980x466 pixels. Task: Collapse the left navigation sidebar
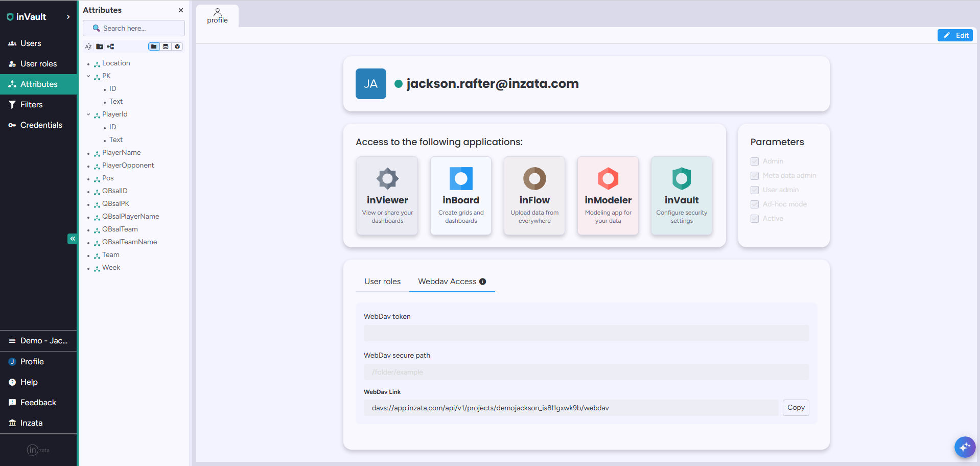coord(72,239)
